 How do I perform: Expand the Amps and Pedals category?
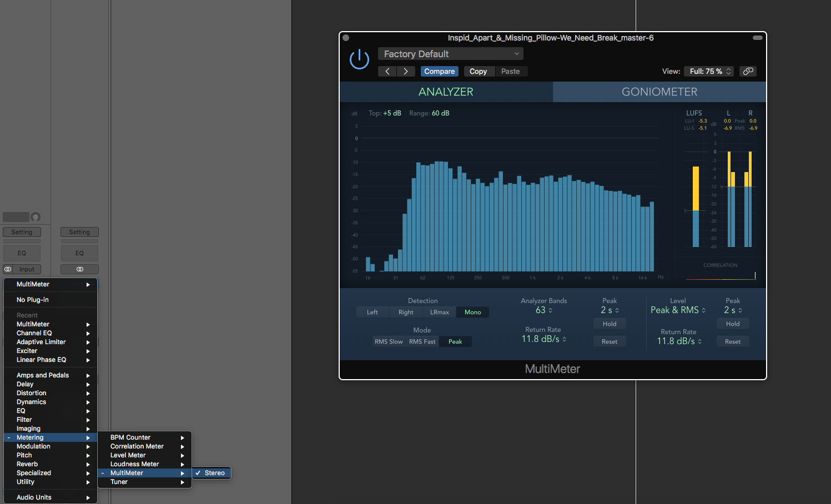[x=51, y=375]
